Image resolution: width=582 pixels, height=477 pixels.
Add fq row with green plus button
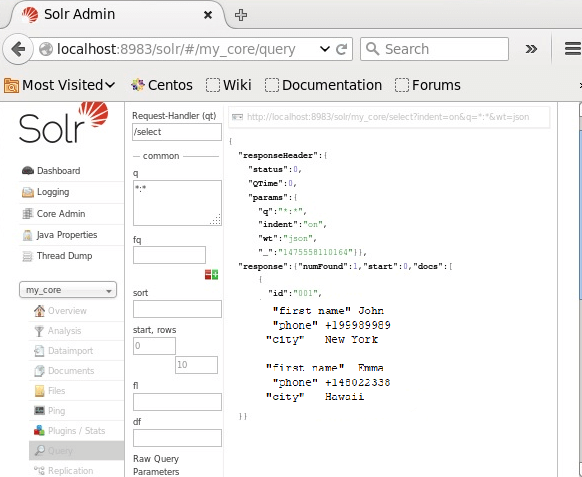[215, 275]
